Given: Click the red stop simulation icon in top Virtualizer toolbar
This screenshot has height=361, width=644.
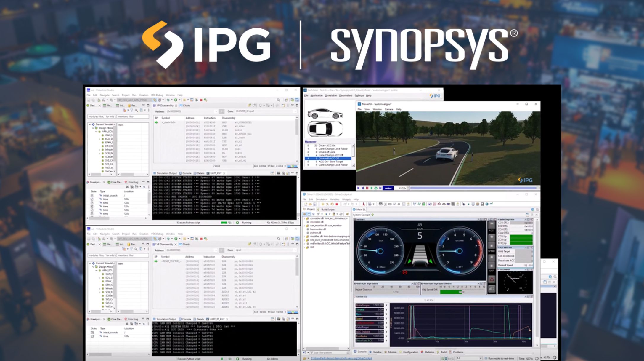Looking at the screenshot, I should 201,100.
